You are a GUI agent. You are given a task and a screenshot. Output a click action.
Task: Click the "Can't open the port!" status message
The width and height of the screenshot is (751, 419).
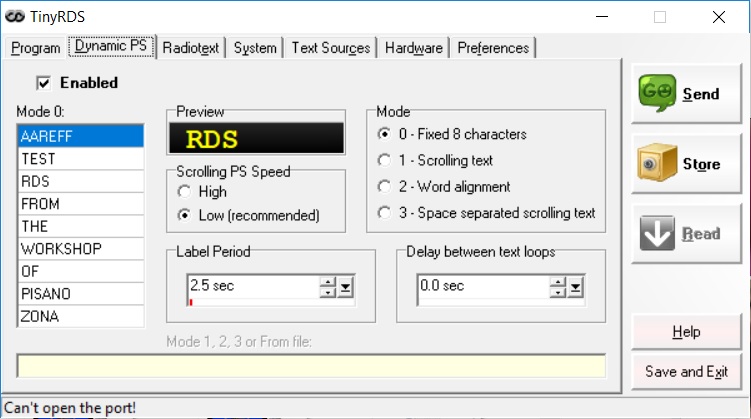tap(70, 408)
